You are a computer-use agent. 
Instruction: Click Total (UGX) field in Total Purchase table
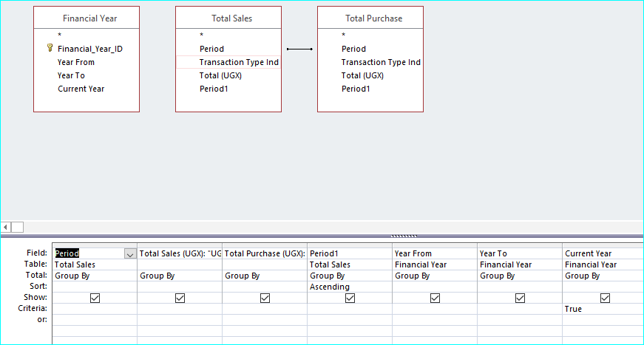pyautogui.click(x=362, y=75)
